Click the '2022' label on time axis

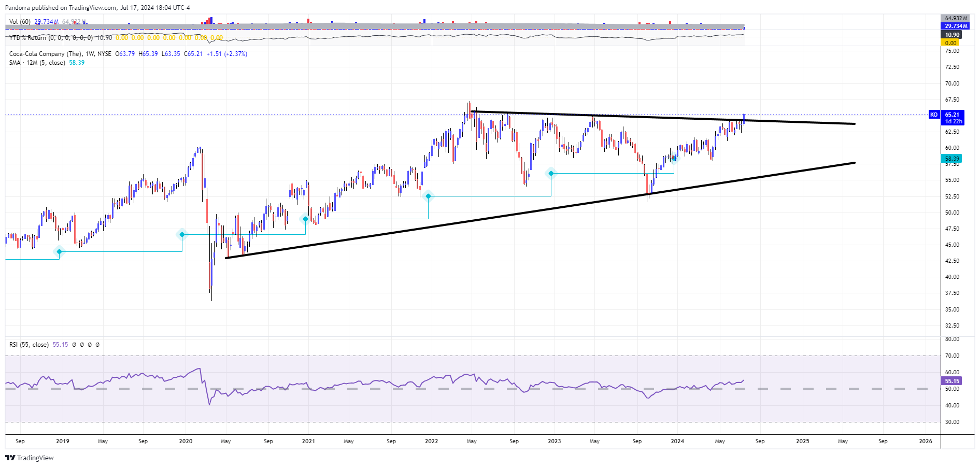click(x=431, y=441)
